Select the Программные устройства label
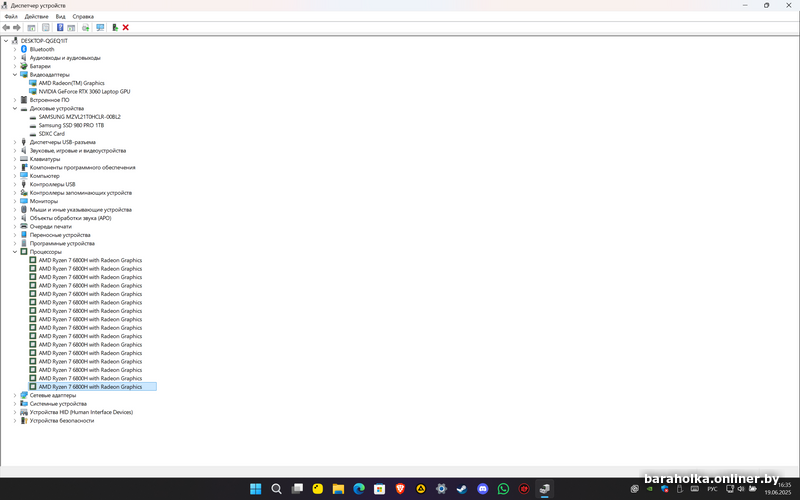 tap(62, 243)
